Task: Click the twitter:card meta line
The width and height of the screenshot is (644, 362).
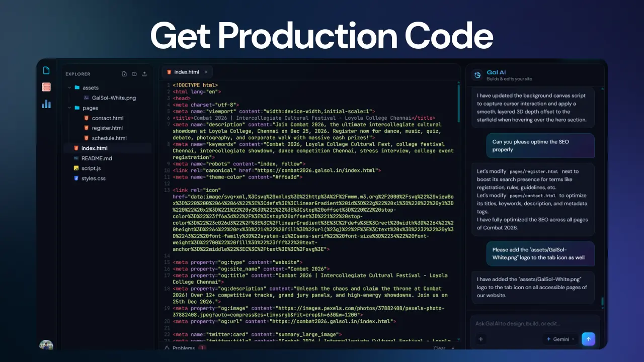Action: [x=257, y=334]
